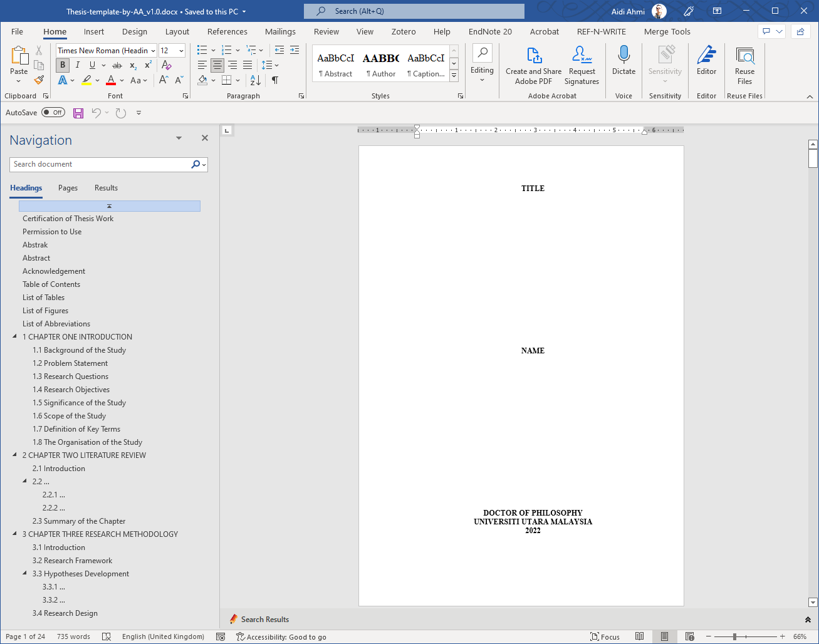Viewport: 819px width, 644px height.
Task: Justify the paragraph text
Action: (x=248, y=65)
